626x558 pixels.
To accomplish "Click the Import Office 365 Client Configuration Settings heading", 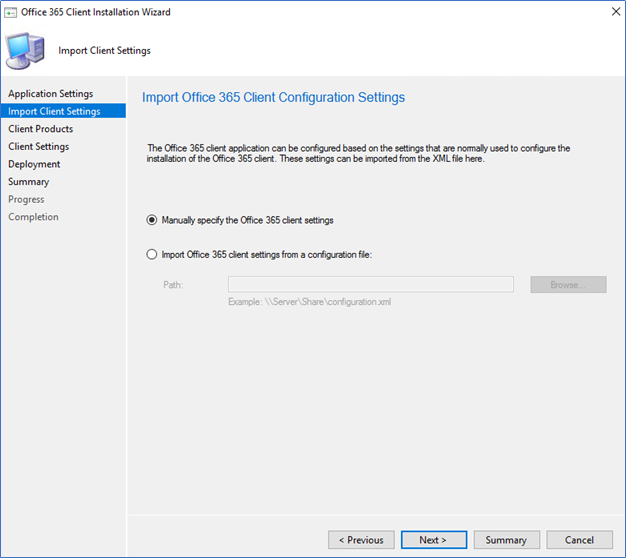I will tap(273, 97).
